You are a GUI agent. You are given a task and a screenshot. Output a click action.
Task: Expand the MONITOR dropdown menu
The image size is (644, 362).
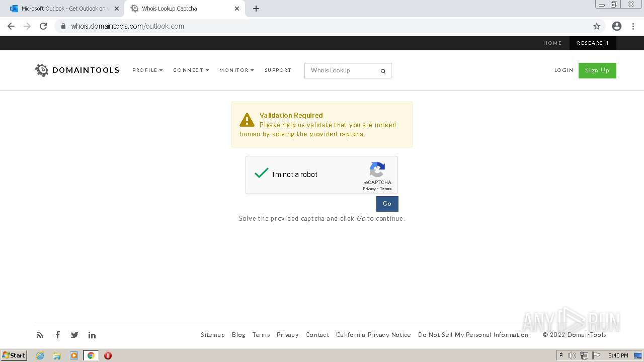coord(236,70)
